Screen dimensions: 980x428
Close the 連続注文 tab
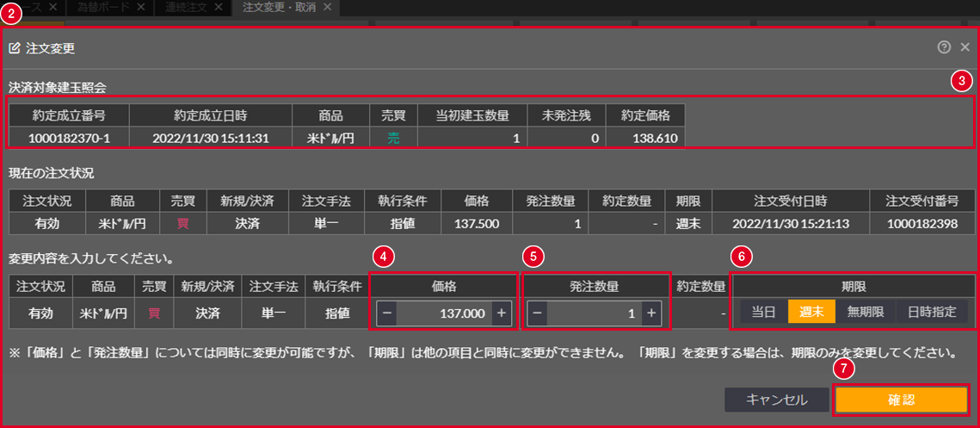coord(219,7)
